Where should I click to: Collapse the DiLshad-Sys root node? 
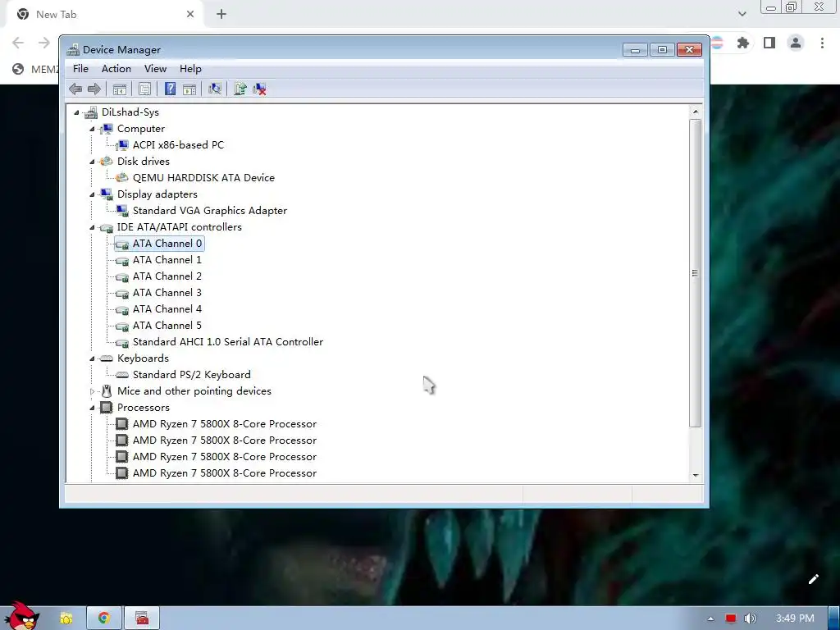coord(76,112)
